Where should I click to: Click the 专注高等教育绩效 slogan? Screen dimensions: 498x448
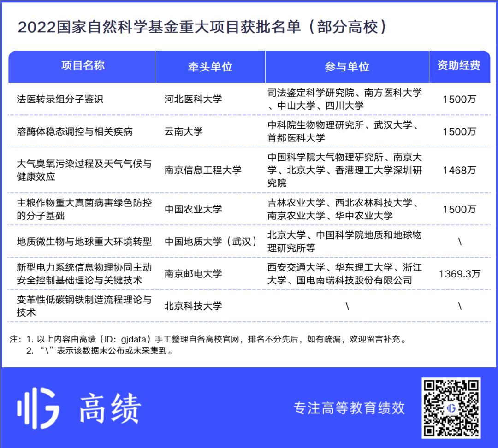tap(349, 408)
